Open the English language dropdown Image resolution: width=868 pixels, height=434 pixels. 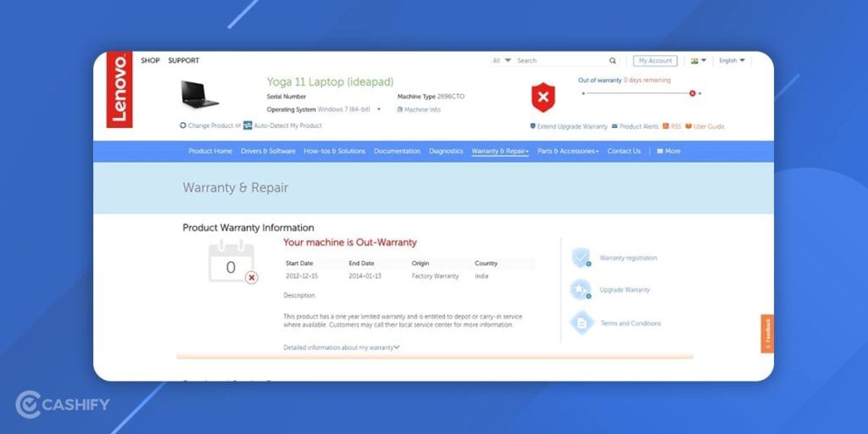(x=732, y=61)
